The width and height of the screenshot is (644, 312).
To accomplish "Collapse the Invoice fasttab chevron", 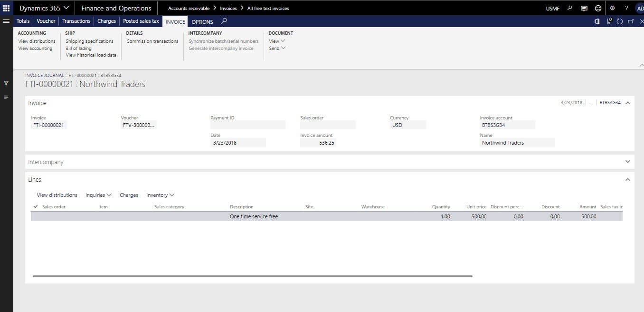I will point(628,103).
